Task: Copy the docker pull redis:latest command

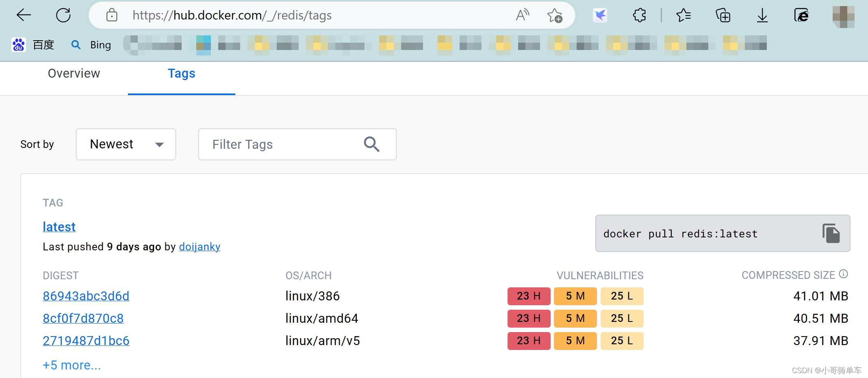Action: 831,233
